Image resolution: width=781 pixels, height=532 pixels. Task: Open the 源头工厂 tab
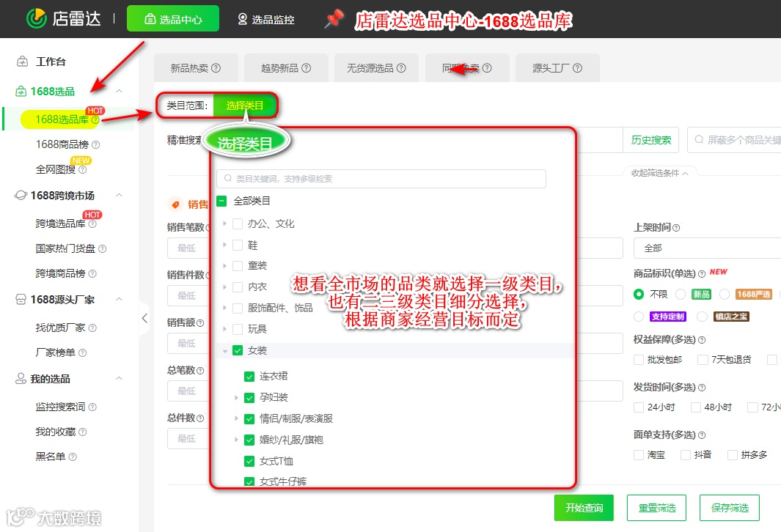coord(557,68)
